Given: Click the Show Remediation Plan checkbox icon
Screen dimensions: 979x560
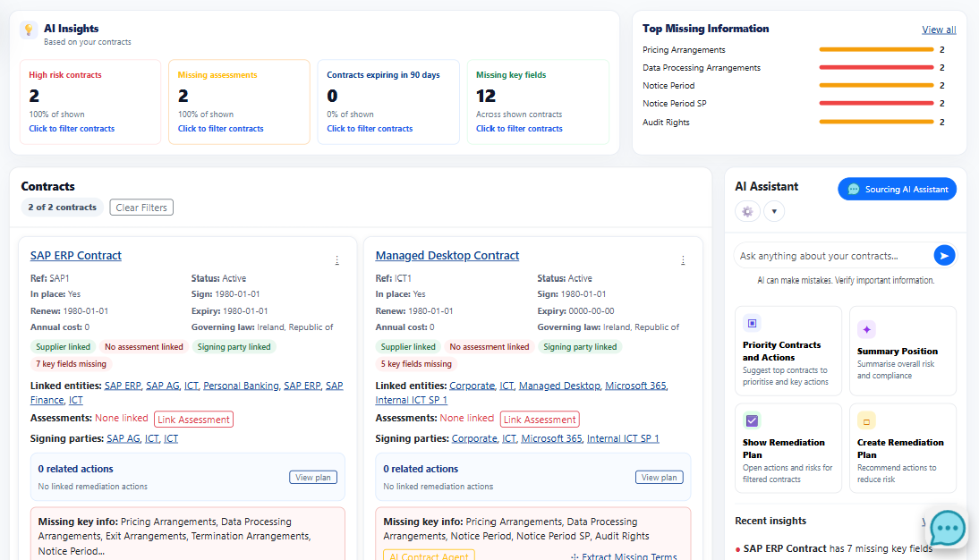Looking at the screenshot, I should [753, 420].
